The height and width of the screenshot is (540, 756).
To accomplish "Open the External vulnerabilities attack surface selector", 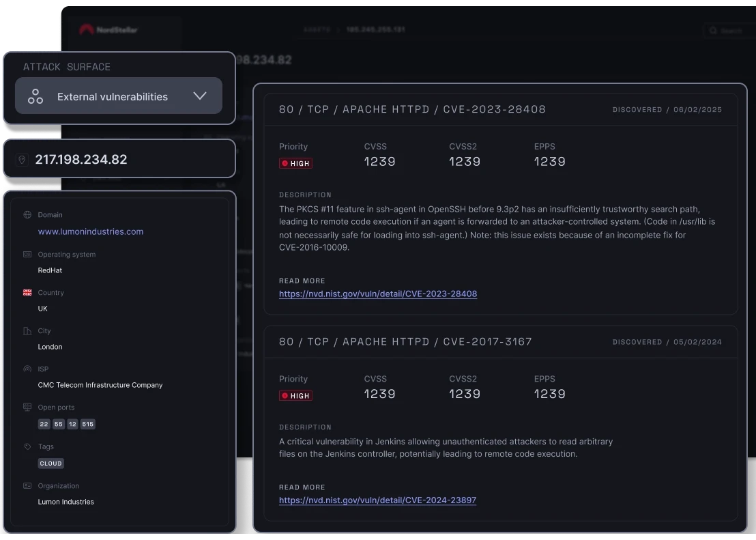I will pos(113,96).
